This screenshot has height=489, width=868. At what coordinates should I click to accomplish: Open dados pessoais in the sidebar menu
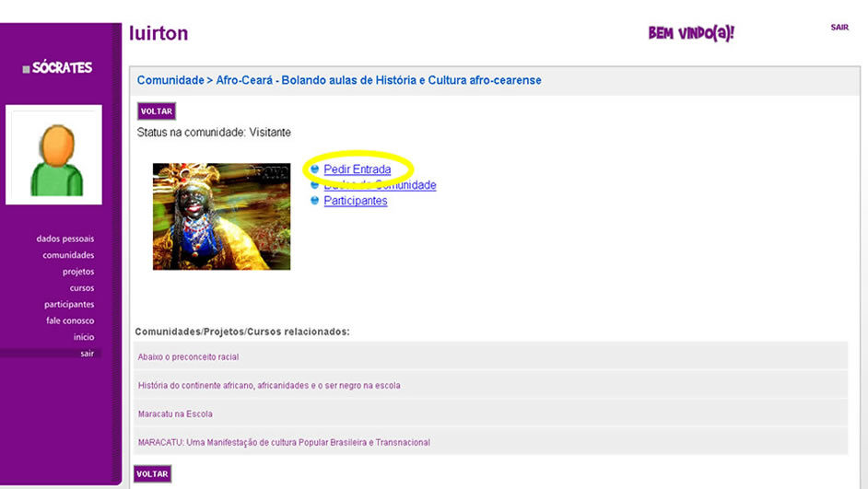[x=65, y=239]
